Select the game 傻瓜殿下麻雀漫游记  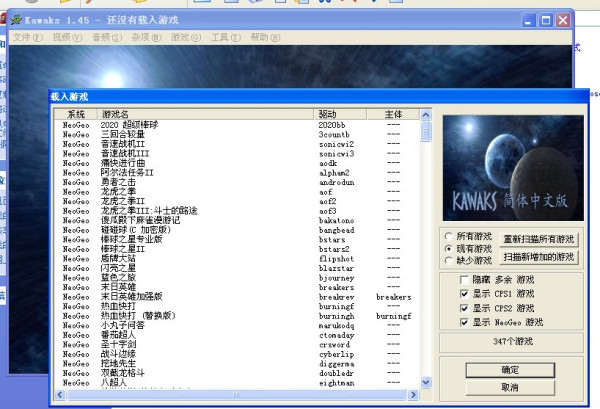point(140,220)
